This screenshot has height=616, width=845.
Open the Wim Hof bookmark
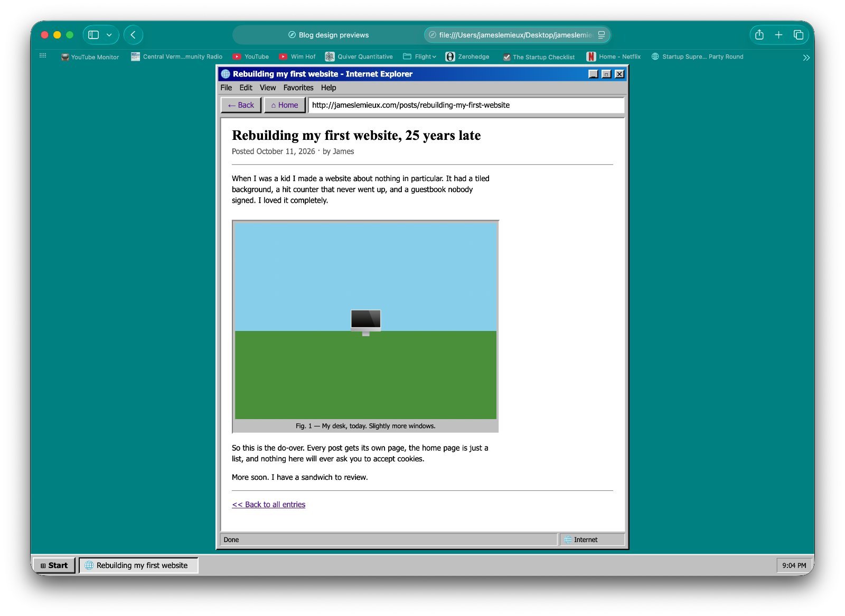click(x=297, y=56)
